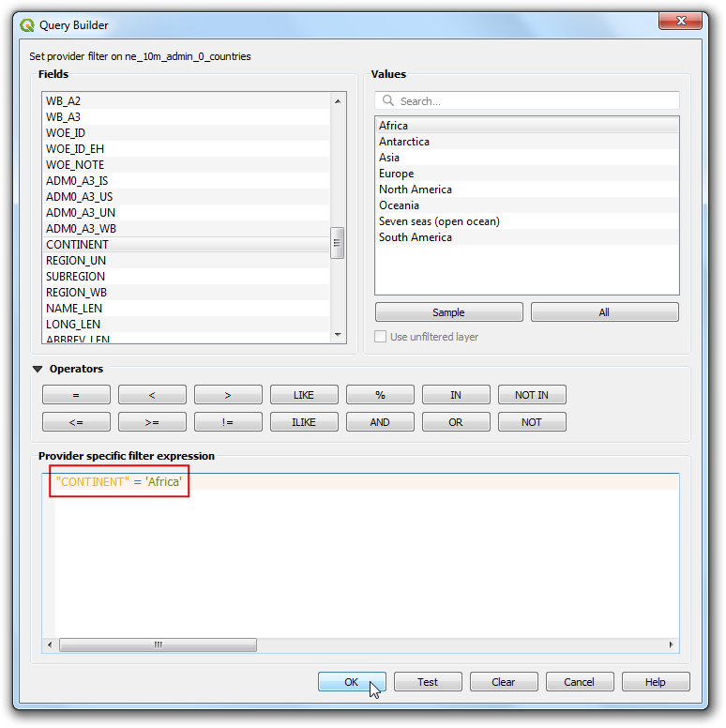Insert the LIKE operator
This screenshot has width=726, height=728.
coord(304,395)
